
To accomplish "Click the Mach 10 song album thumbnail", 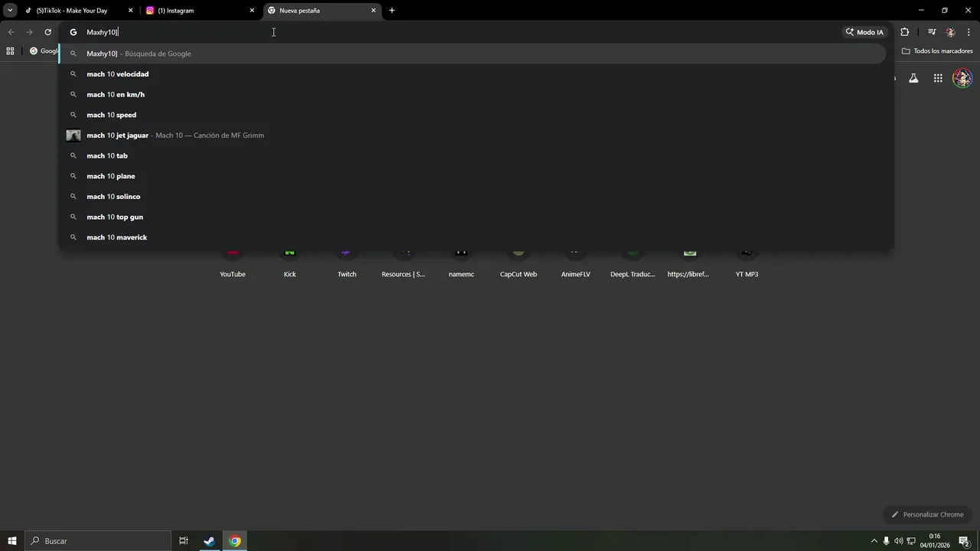I will pyautogui.click(x=73, y=135).
